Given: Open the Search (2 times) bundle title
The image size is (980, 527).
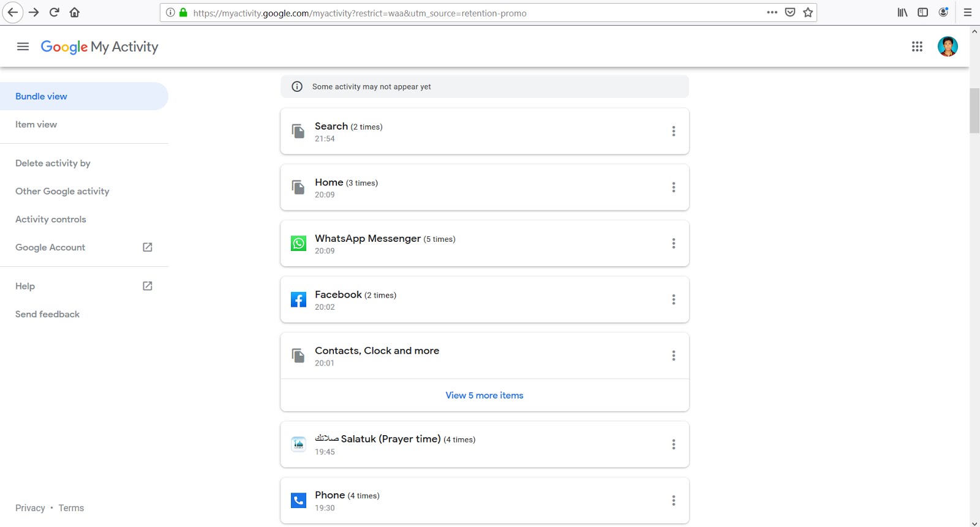Looking at the screenshot, I should tap(349, 126).
